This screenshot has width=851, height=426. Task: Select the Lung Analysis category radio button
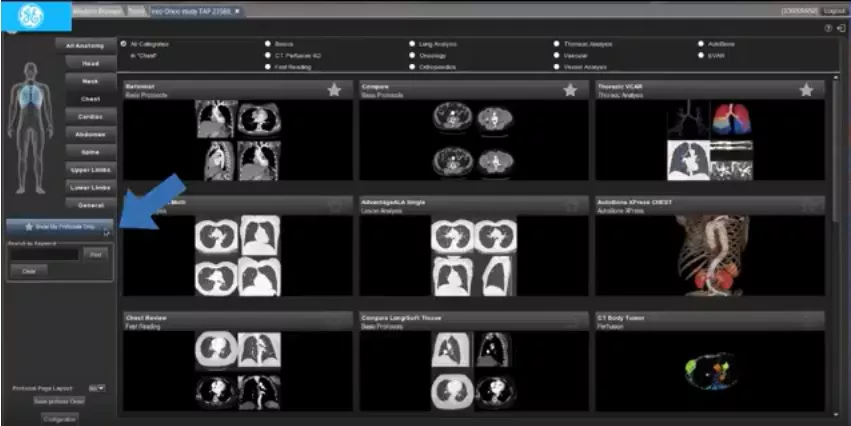(x=413, y=44)
